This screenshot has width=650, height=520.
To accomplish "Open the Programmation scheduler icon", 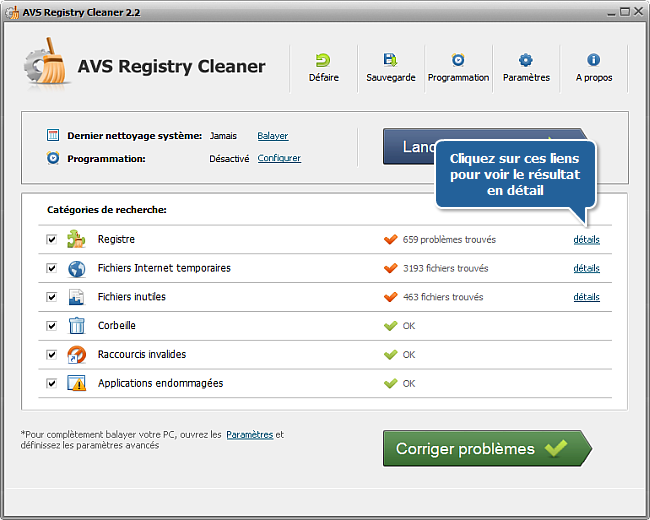I will click(x=458, y=61).
